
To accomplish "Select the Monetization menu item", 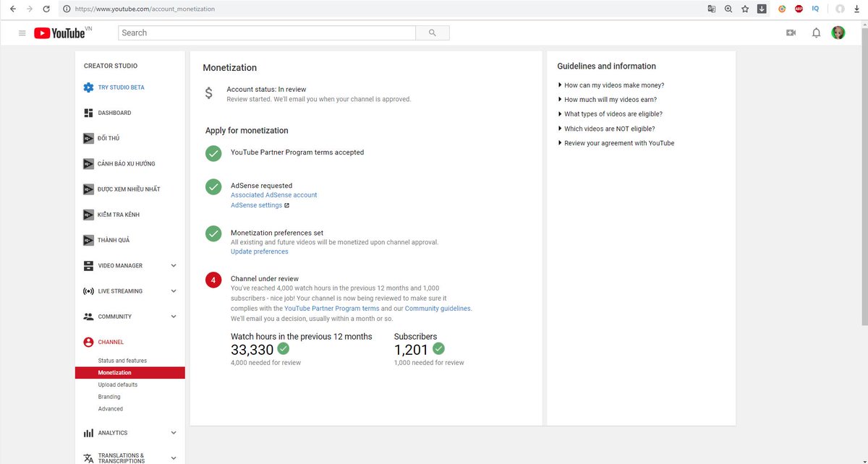I will point(130,373).
